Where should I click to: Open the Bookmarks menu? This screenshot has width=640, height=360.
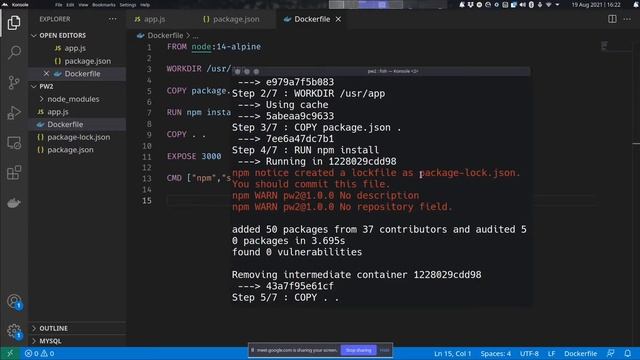tap(104, 5)
